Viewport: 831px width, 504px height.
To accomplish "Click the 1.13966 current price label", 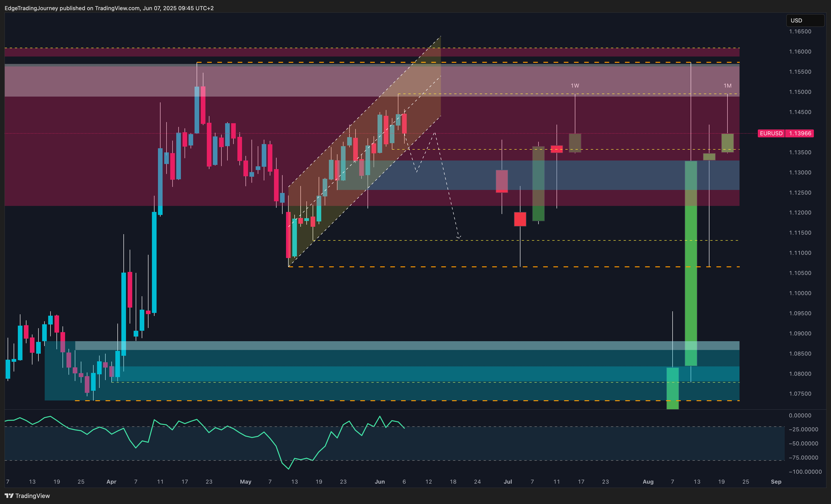I will pyautogui.click(x=800, y=133).
